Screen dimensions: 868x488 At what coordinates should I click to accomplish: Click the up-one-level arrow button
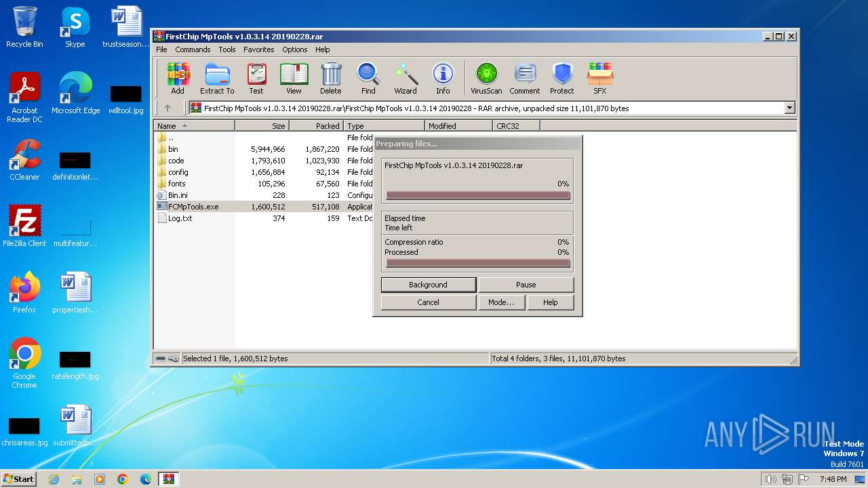(167, 108)
